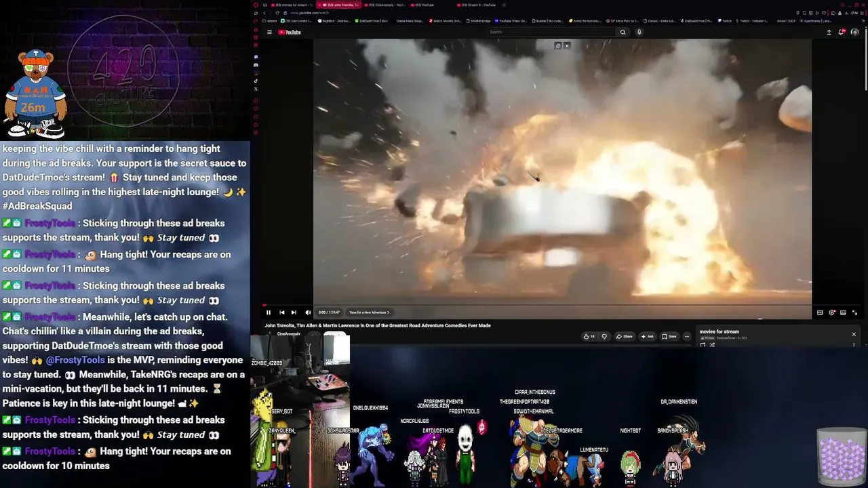The image size is (868, 488).
Task: Open the 'Time for a New Adventure' chapter list
Action: click(370, 312)
